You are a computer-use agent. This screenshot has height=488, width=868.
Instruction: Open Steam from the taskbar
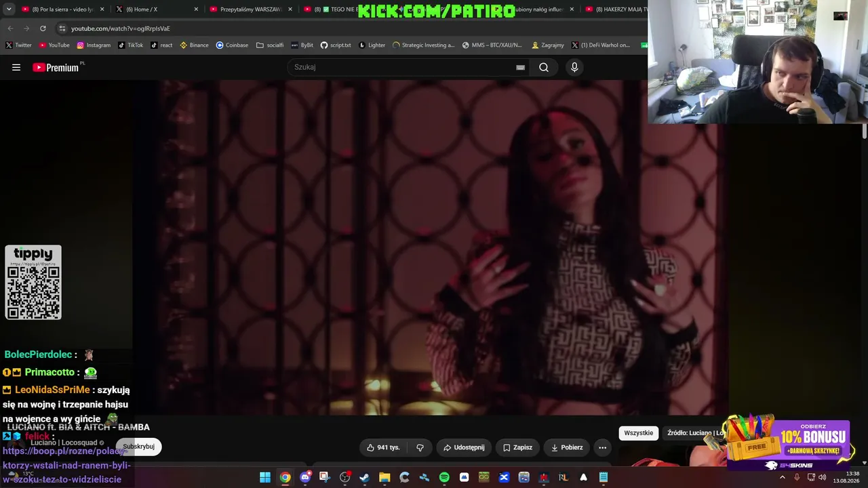click(364, 477)
